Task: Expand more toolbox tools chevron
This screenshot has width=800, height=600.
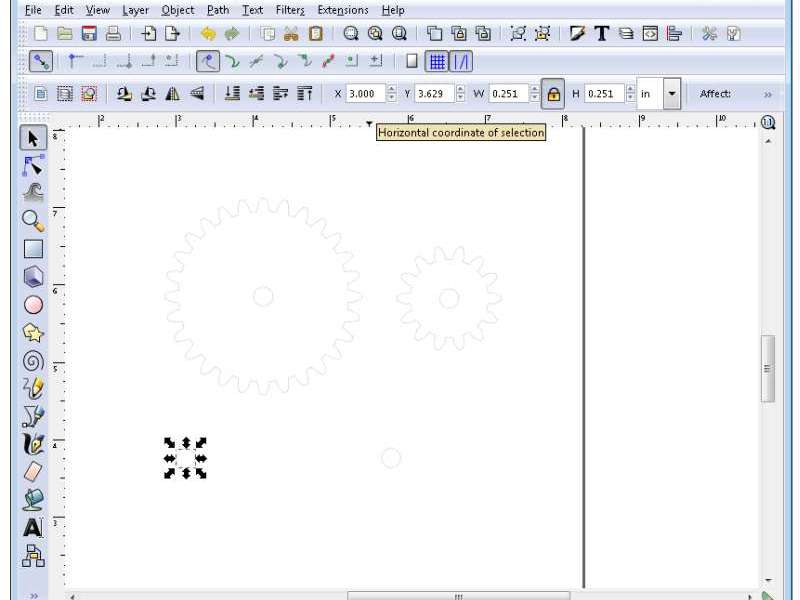Action: click(34, 595)
